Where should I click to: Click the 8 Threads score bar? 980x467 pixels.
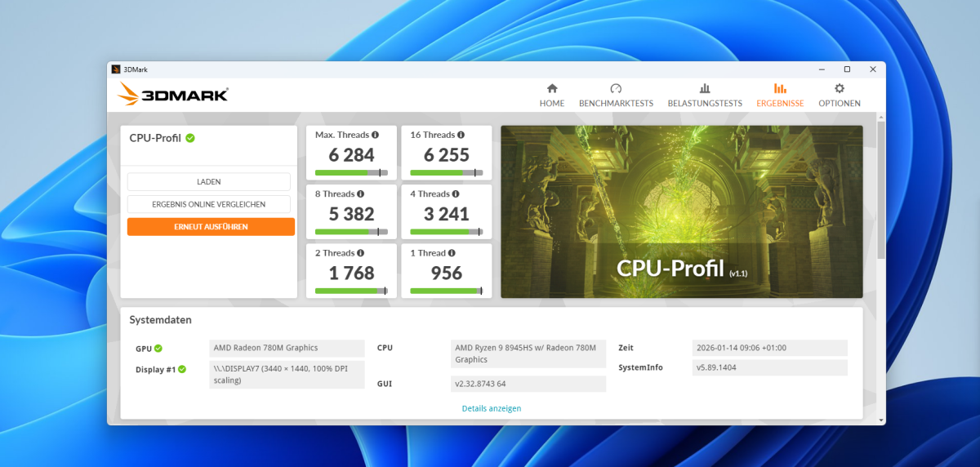(351, 232)
